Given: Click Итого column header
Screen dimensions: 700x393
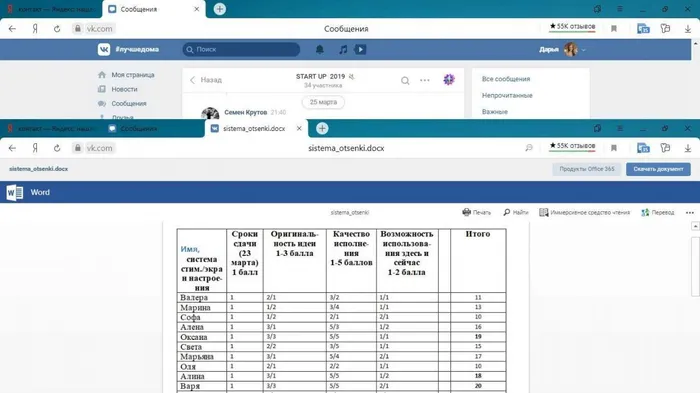Looking at the screenshot, I should 478,234.
